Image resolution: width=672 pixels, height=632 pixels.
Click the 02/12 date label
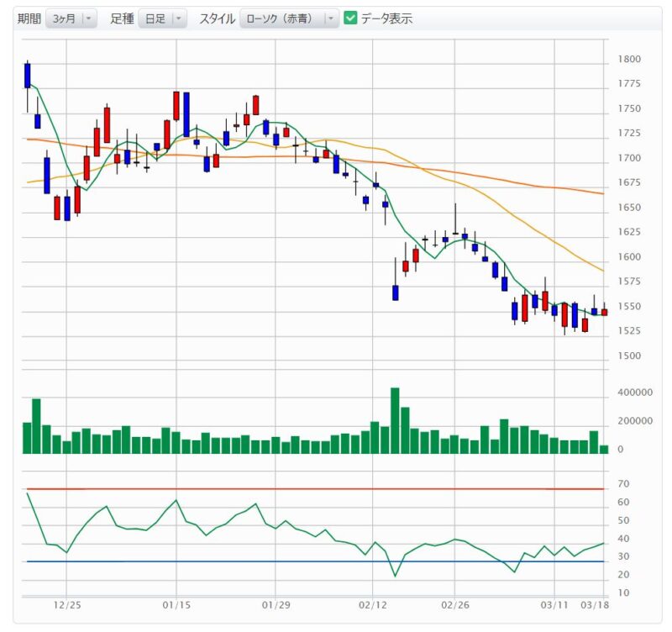(373, 605)
